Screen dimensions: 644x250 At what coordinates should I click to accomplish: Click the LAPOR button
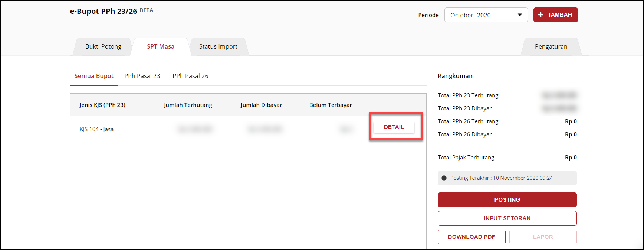pos(543,237)
